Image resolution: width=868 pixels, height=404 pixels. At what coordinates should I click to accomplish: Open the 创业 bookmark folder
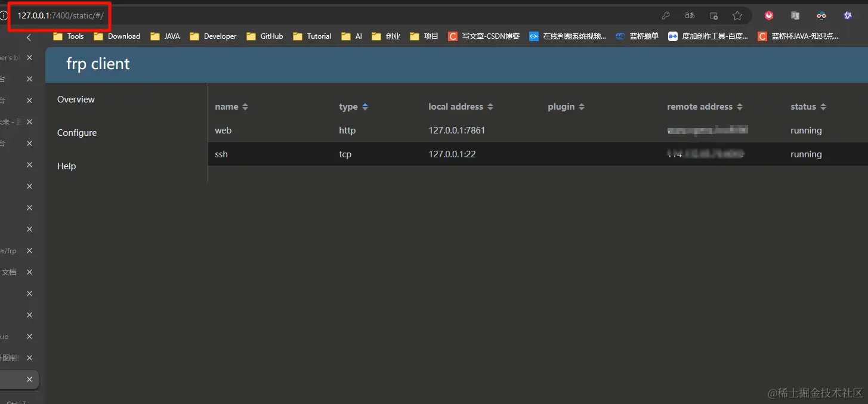(385, 36)
